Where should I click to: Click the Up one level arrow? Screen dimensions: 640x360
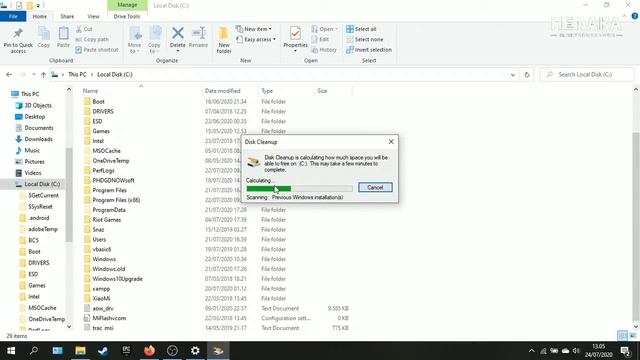pyautogui.click(x=43, y=75)
